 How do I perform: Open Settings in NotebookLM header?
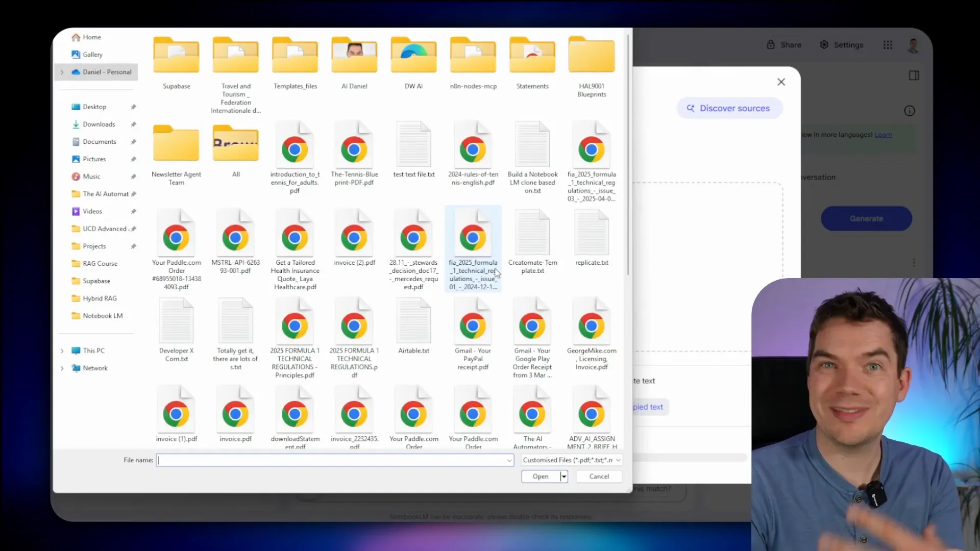(x=842, y=45)
